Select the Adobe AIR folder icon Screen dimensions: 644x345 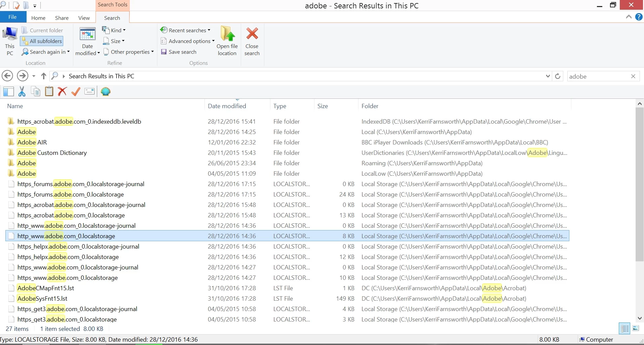point(11,142)
